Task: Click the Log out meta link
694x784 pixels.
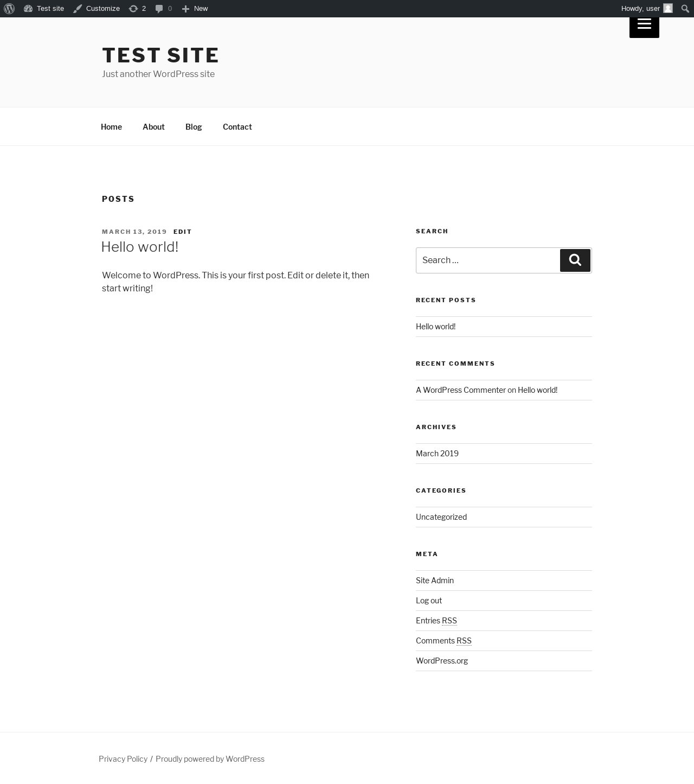Action: (429, 601)
